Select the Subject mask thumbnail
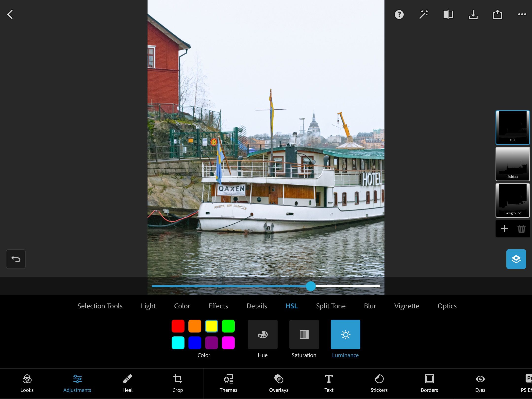This screenshot has height=399, width=532. 513,164
